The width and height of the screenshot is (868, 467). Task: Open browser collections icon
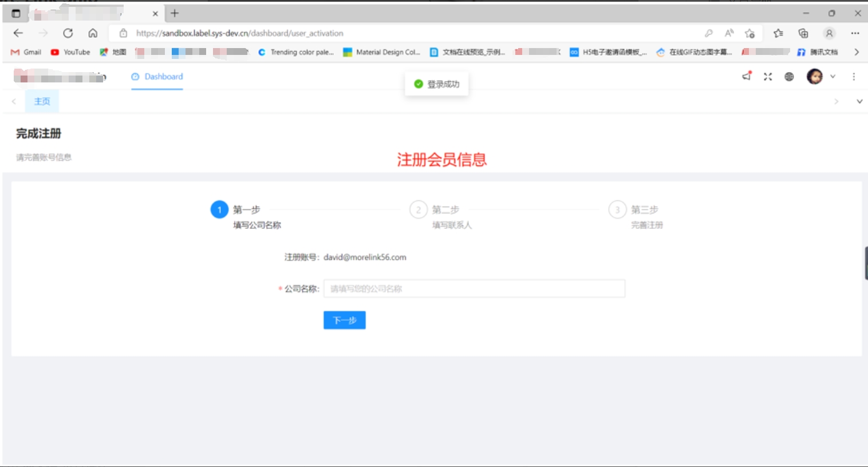[803, 33]
